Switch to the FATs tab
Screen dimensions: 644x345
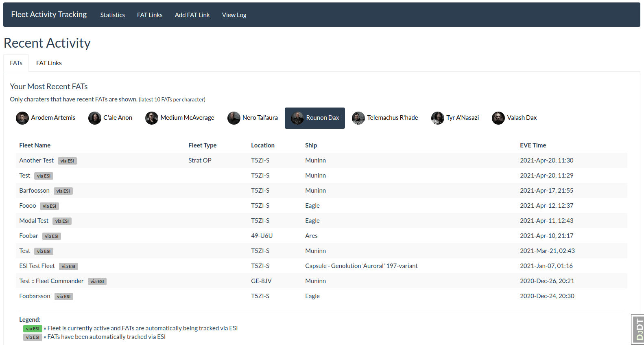click(16, 63)
